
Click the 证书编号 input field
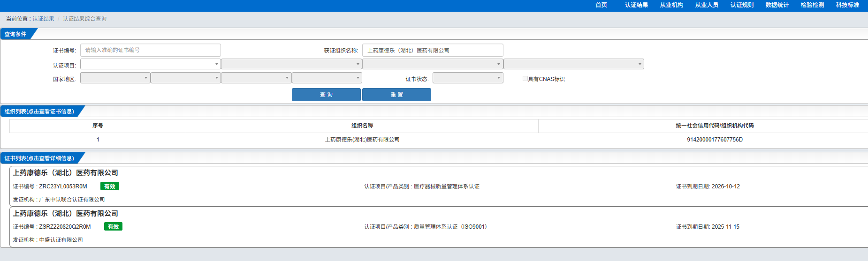tap(151, 50)
